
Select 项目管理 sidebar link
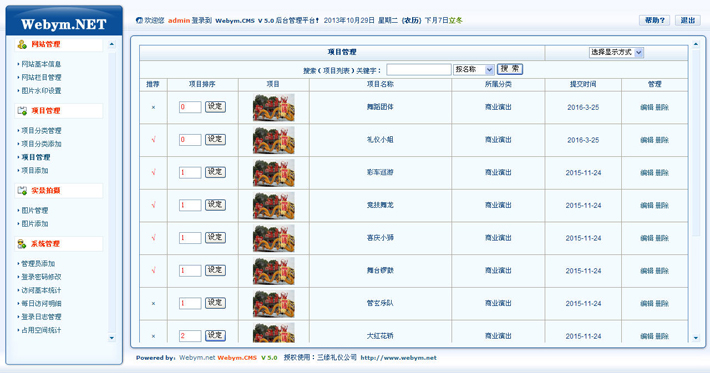click(36, 157)
